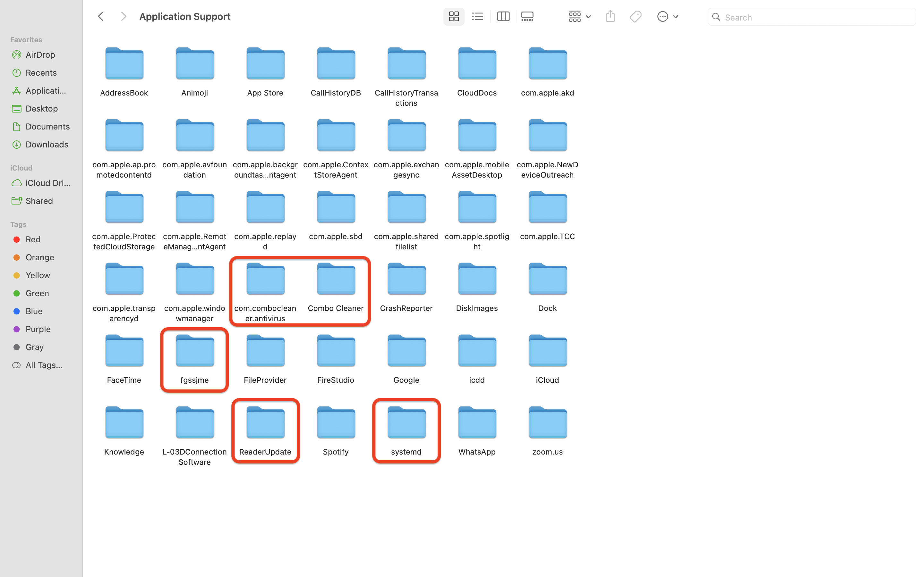The image size is (924, 577).
Task: Select the systemd folder
Action: click(406, 424)
